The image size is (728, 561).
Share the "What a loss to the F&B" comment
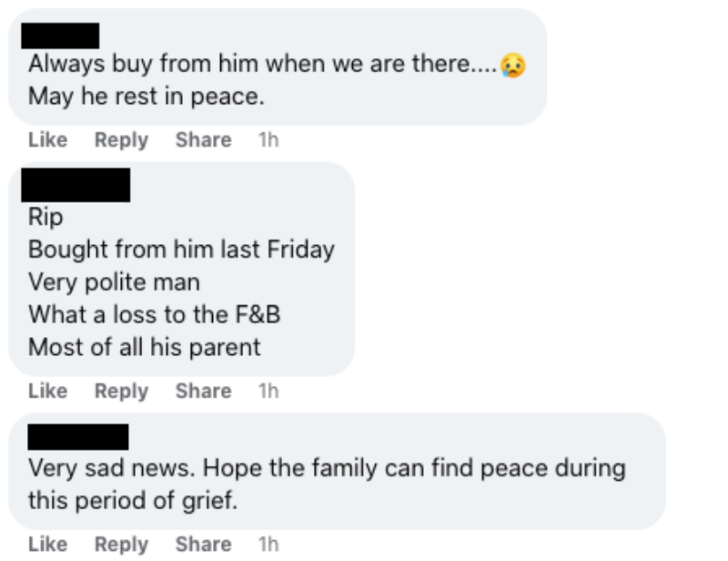(x=203, y=391)
